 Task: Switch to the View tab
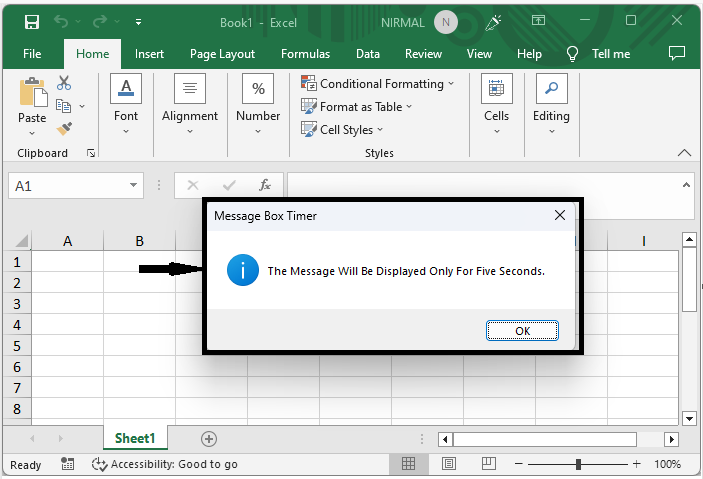tap(479, 54)
